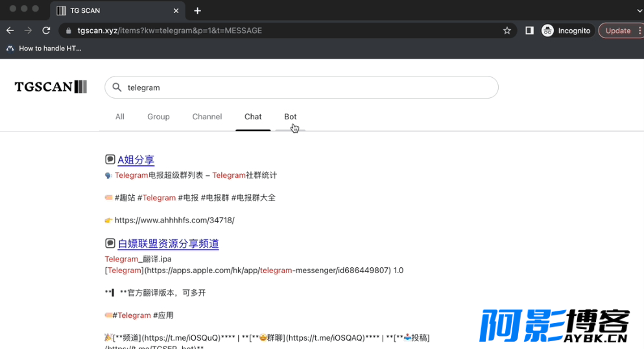
Task: Open 'How to handle HT...' bookmark
Action: pyautogui.click(x=44, y=49)
